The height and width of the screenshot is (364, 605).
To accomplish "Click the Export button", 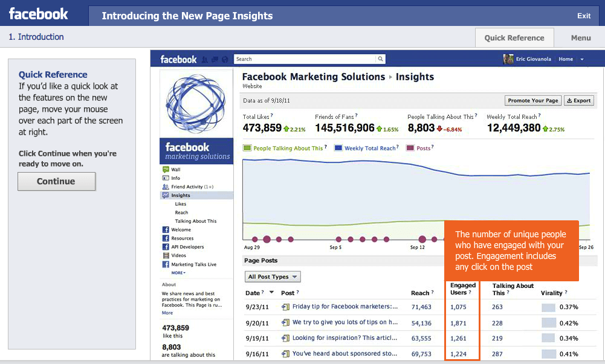I will pos(578,100).
